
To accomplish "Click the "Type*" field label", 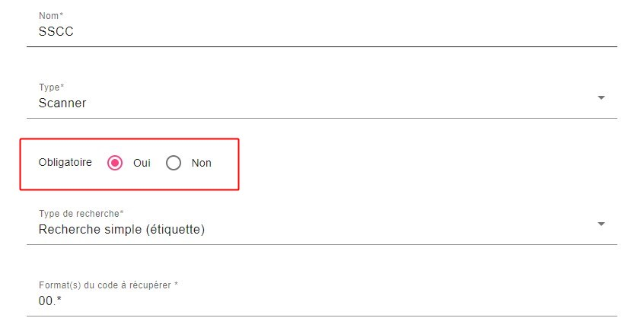I will pyautogui.click(x=52, y=87).
